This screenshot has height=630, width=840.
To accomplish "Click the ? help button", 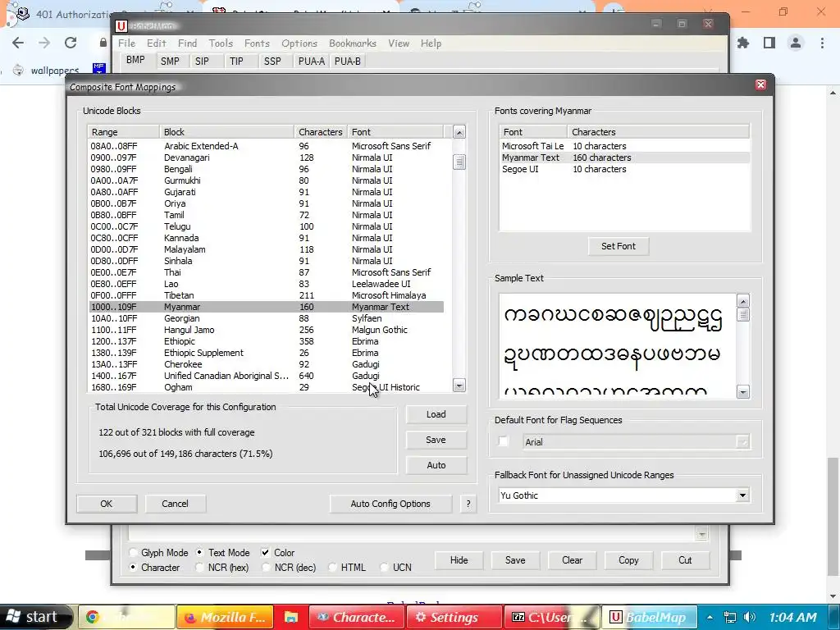I will (468, 504).
